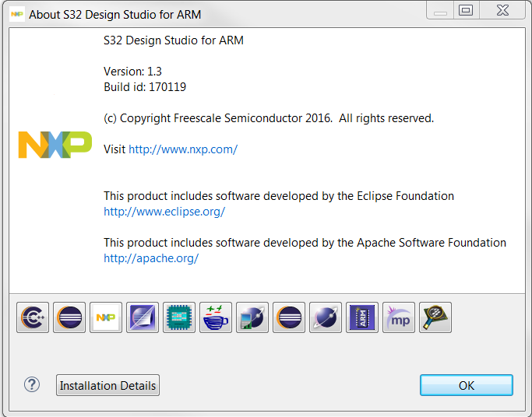Click the NXP feature icon in plugin row
Screen dimensions: 532x417
coord(106,317)
